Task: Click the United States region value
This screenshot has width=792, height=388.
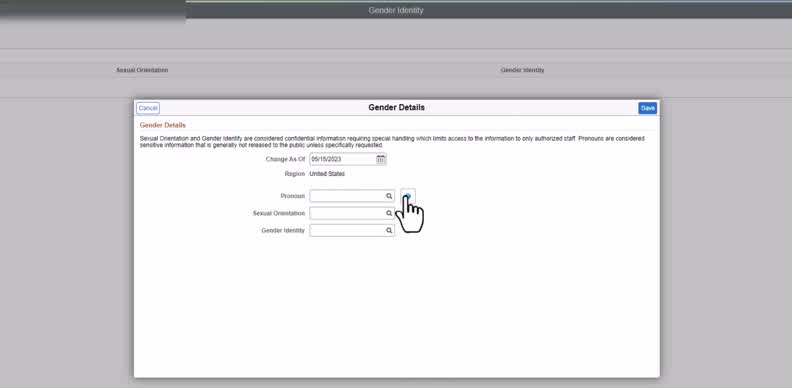Action: [327, 174]
